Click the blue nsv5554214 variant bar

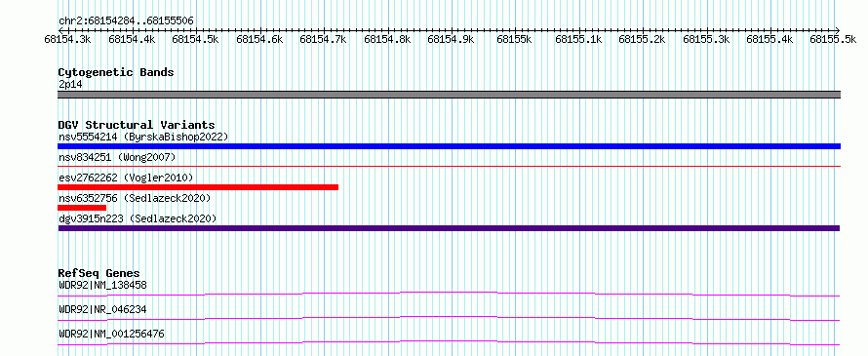(449, 146)
